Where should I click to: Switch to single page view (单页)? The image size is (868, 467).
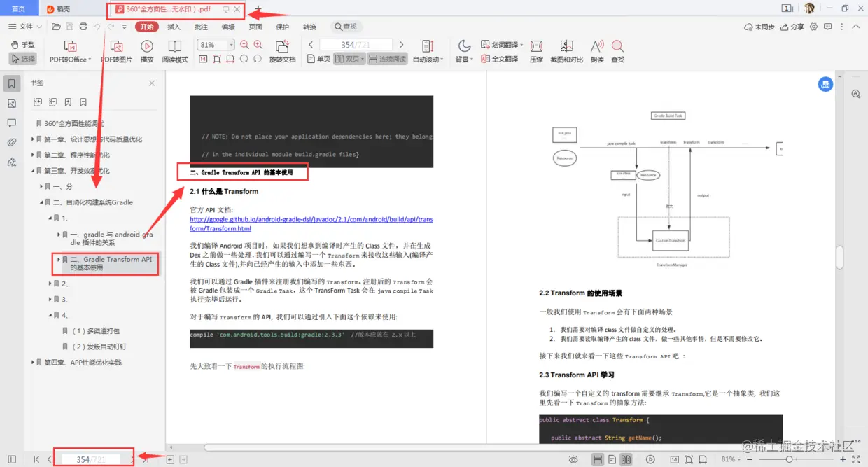pos(318,60)
